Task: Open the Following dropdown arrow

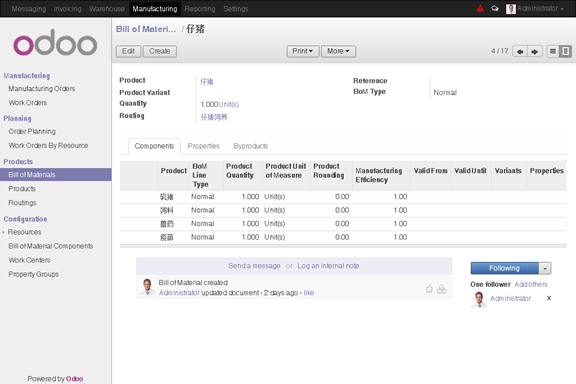Action: click(545, 269)
